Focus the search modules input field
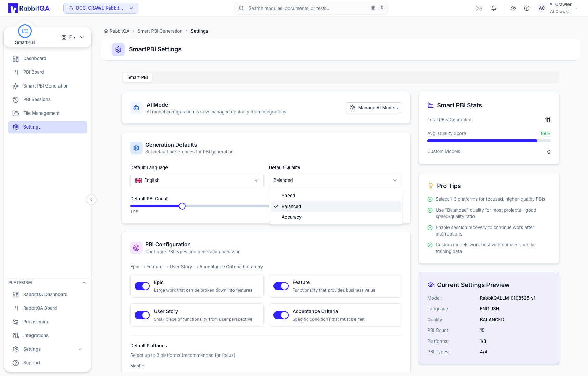The width and height of the screenshot is (588, 376). (311, 8)
